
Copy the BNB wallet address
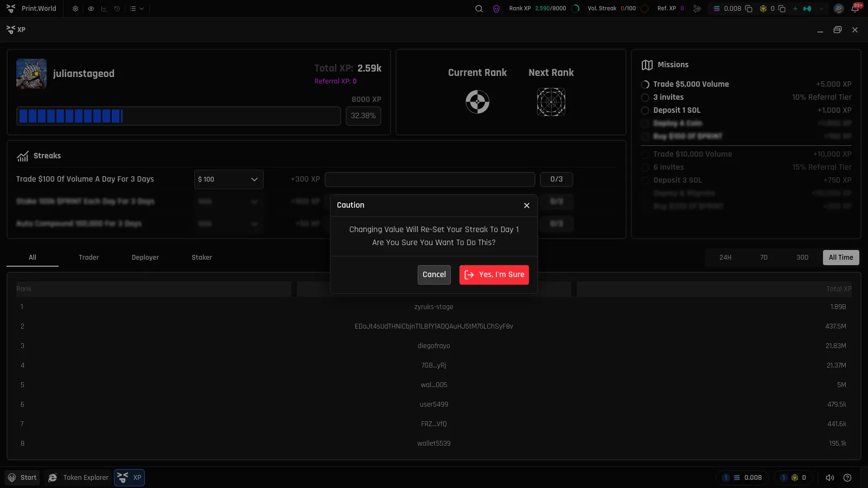(x=782, y=9)
